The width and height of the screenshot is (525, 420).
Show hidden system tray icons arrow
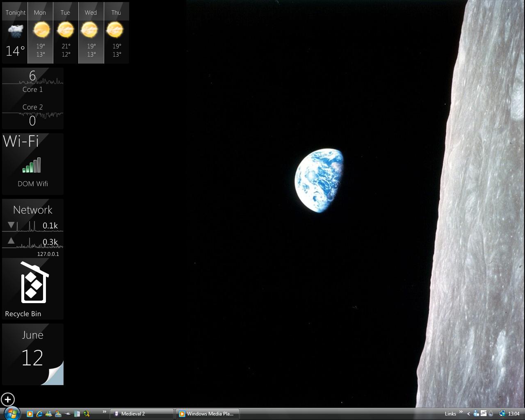[x=468, y=414]
